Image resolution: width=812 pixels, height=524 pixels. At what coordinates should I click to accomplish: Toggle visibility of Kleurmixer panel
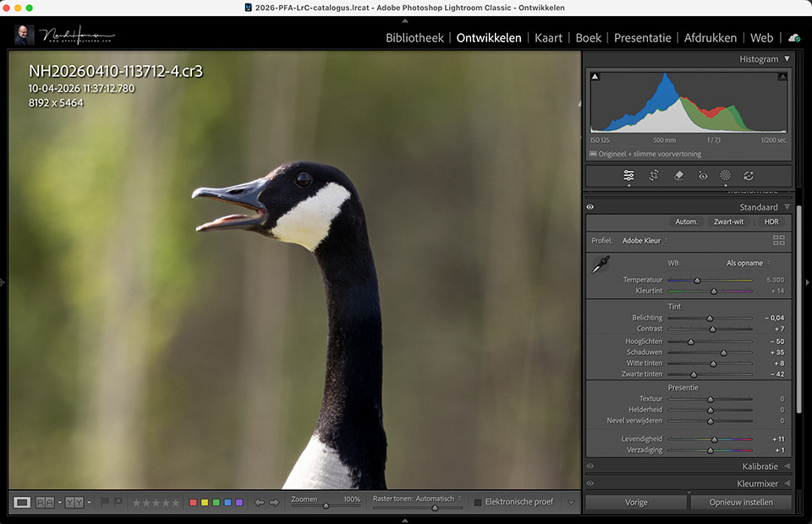(x=590, y=483)
